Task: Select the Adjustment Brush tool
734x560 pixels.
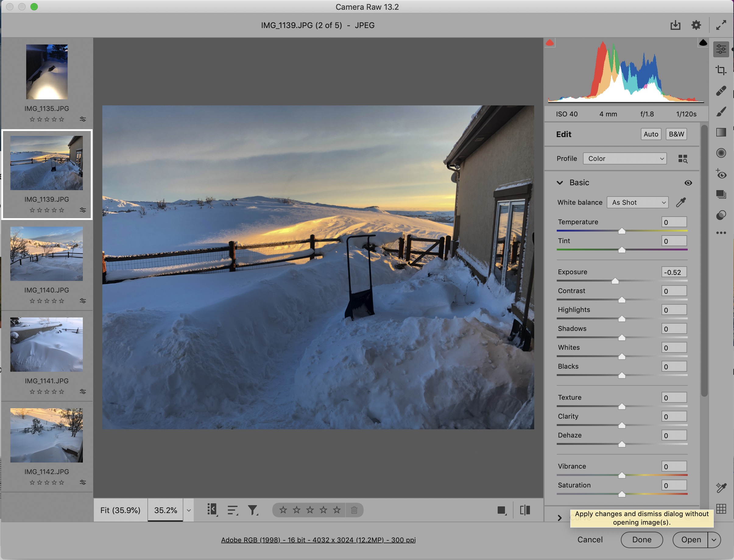Action: point(721,112)
